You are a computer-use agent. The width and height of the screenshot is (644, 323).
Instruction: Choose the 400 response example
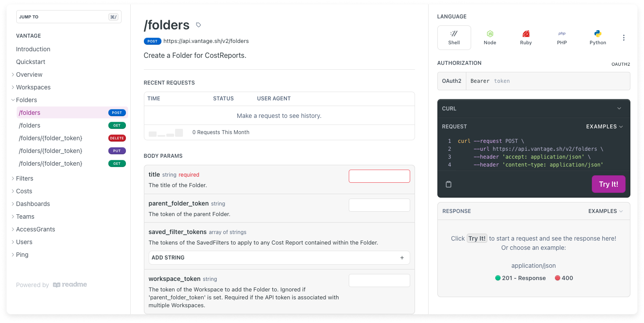pyautogui.click(x=564, y=278)
